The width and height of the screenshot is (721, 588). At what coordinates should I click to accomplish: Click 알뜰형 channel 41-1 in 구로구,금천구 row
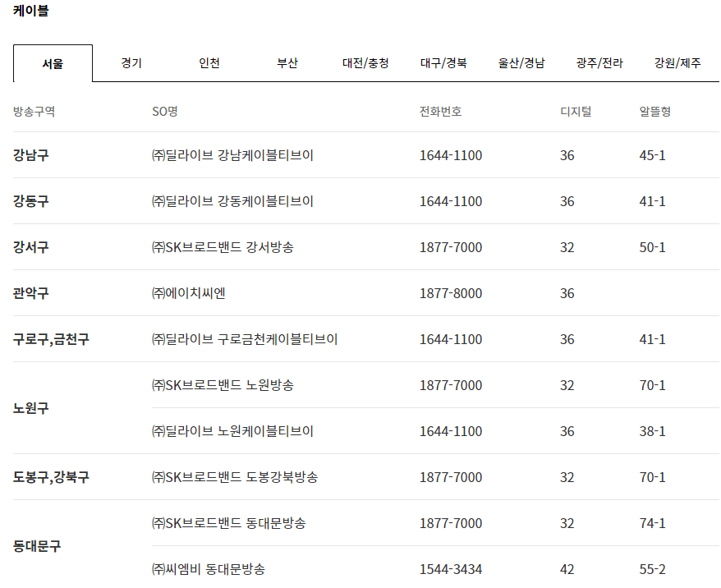(652, 339)
